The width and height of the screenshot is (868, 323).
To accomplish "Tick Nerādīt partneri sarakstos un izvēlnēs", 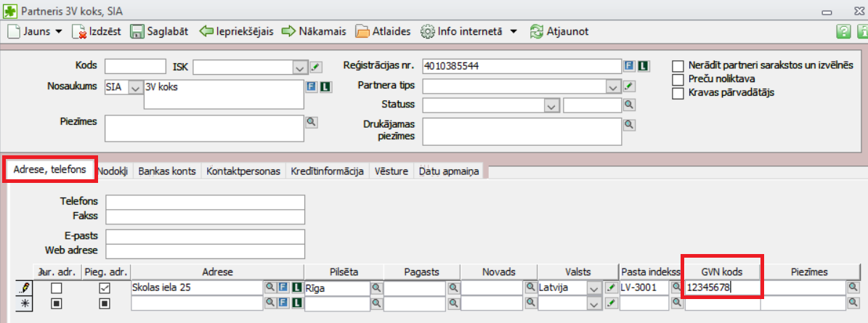I will click(x=678, y=66).
